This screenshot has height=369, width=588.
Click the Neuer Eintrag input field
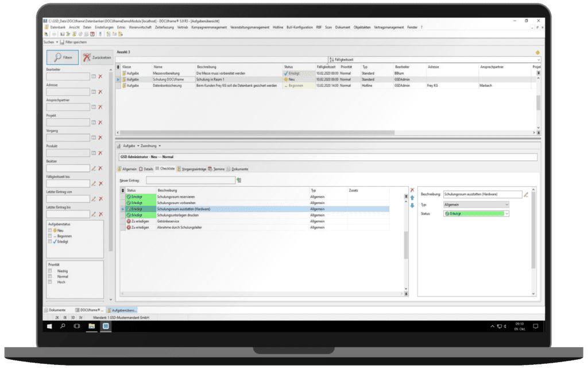pyautogui.click(x=191, y=180)
